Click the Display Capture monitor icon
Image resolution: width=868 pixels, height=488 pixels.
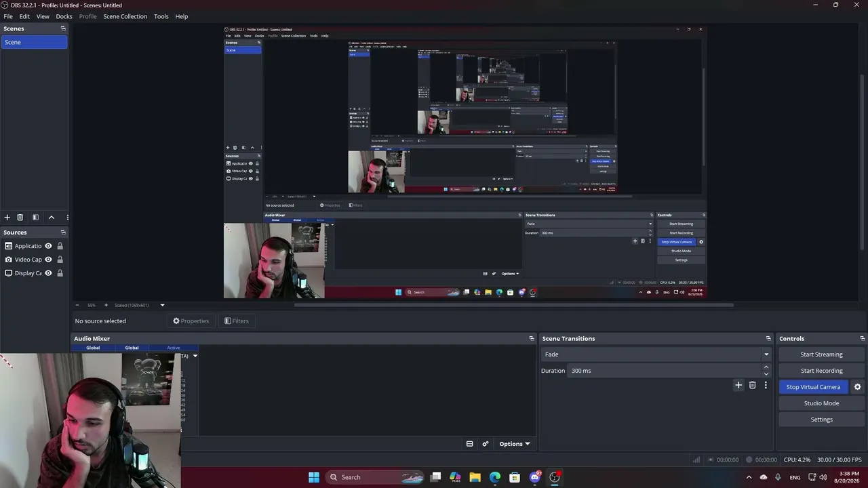tap(8, 273)
